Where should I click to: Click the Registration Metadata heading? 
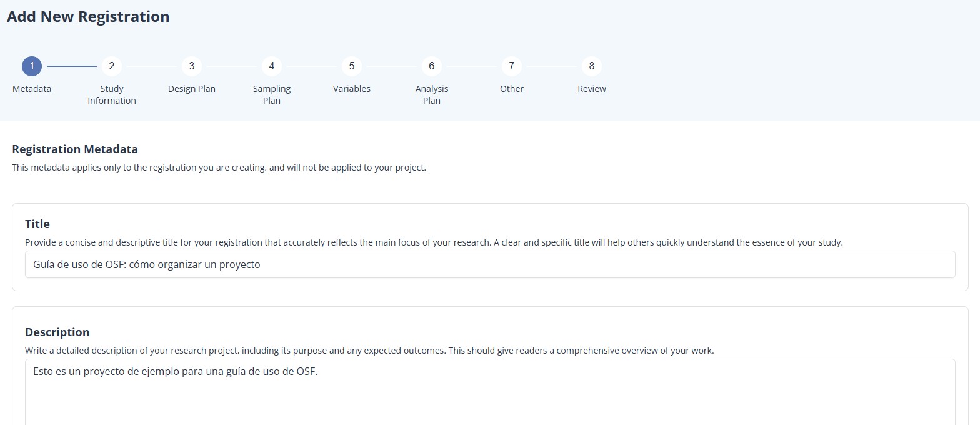click(75, 149)
